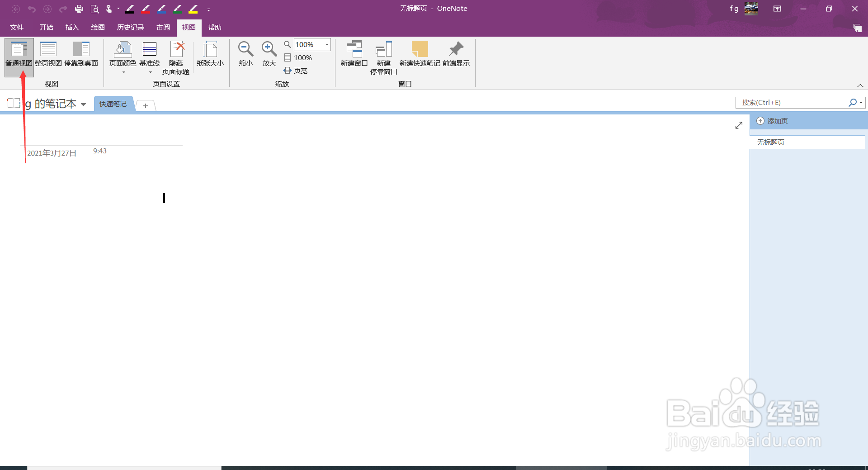
Task: Click the window stack icon below close
Action: click(x=858, y=28)
